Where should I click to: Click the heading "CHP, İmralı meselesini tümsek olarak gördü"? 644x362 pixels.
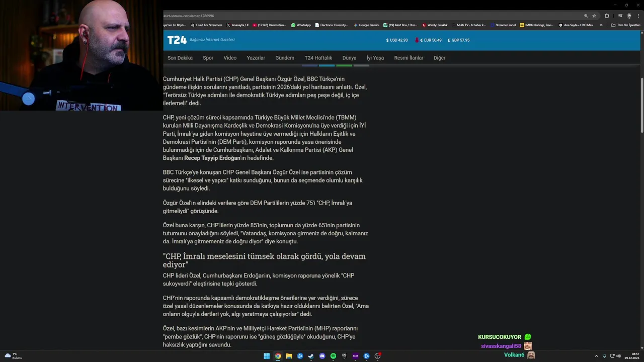tap(264, 260)
